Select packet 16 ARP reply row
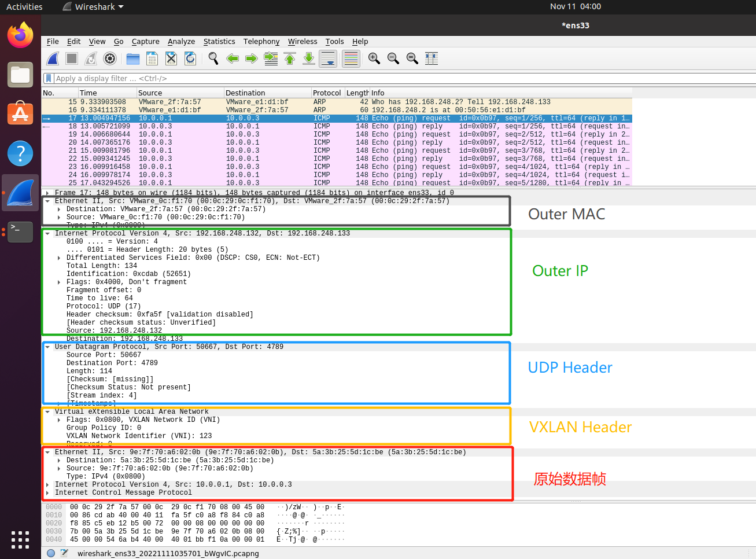This screenshot has width=756, height=559. tap(337, 110)
